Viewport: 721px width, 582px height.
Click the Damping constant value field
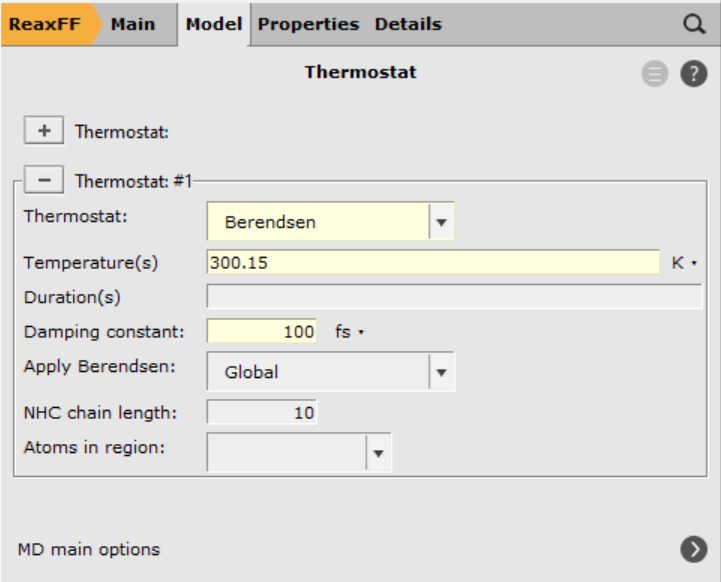pos(262,332)
